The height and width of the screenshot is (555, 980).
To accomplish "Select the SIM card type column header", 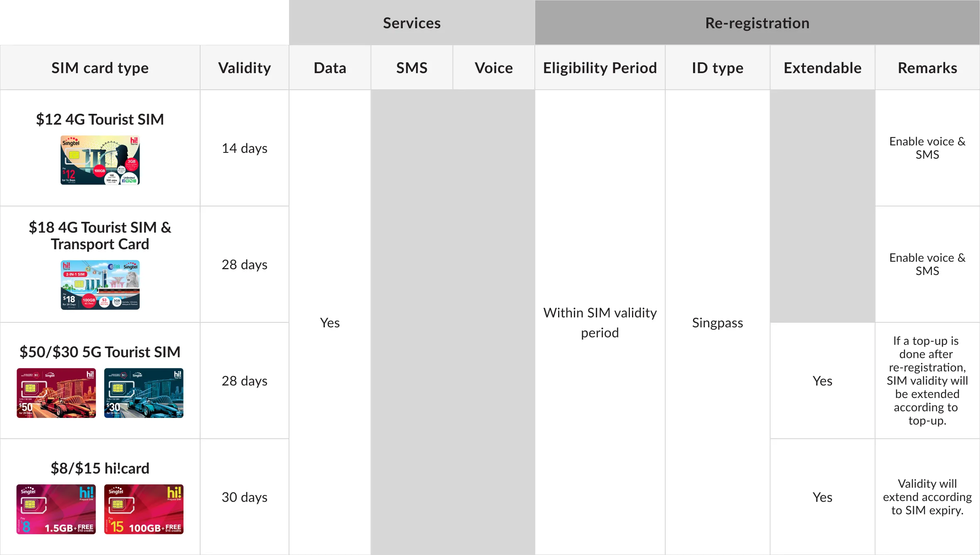I will click(100, 68).
